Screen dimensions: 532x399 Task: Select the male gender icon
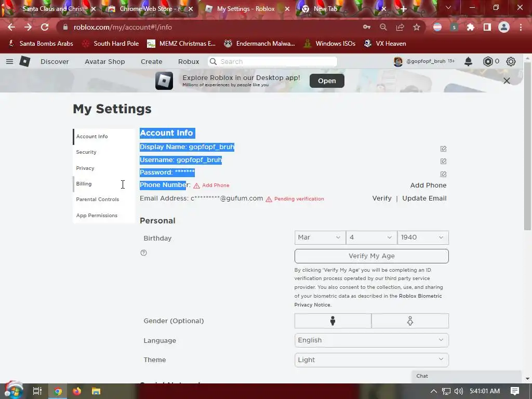pos(333,321)
